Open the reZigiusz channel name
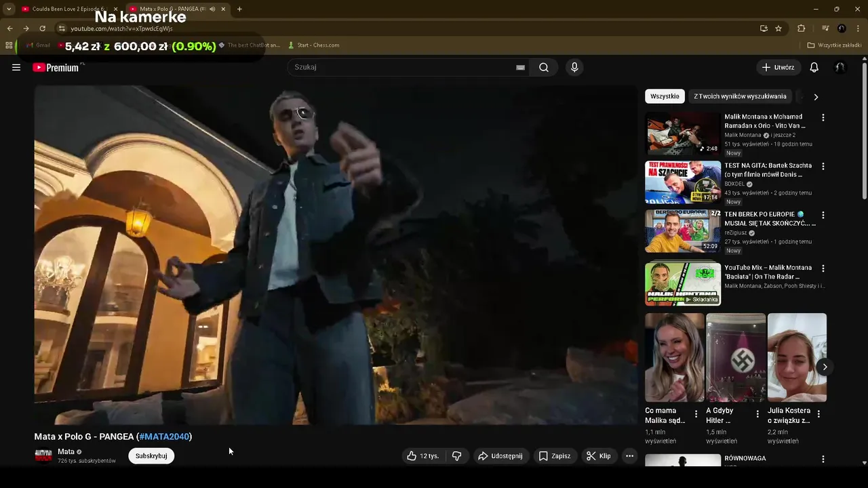 point(735,233)
